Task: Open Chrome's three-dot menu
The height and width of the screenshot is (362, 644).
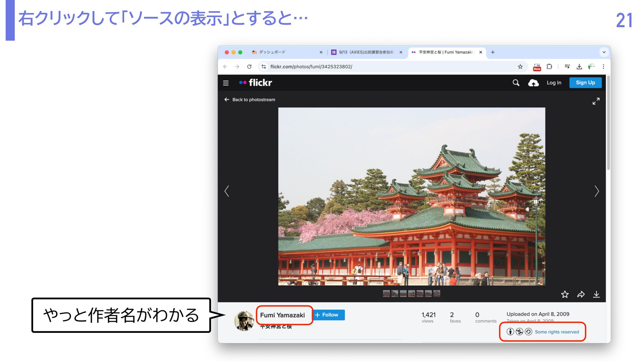Action: click(603, 67)
